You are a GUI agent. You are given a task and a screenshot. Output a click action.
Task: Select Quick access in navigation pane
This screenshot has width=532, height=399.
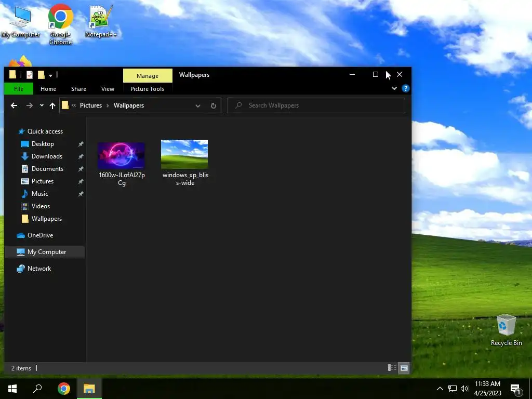tap(45, 131)
